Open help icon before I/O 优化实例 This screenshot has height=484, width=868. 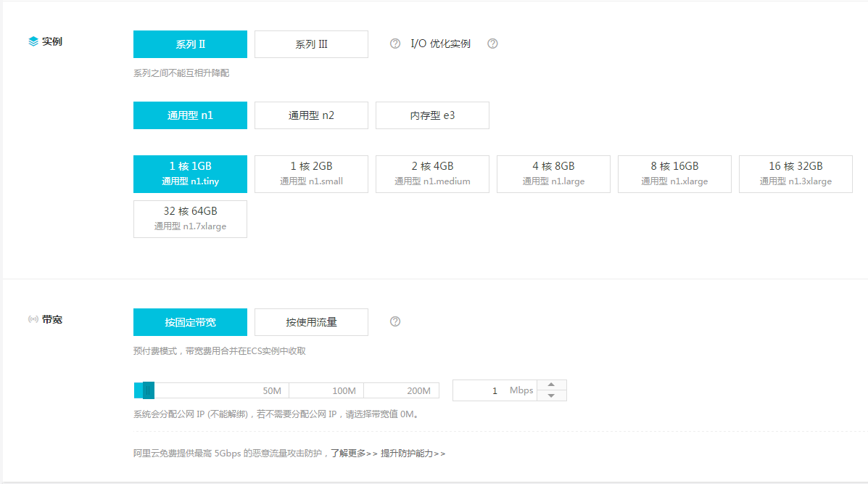pos(394,44)
